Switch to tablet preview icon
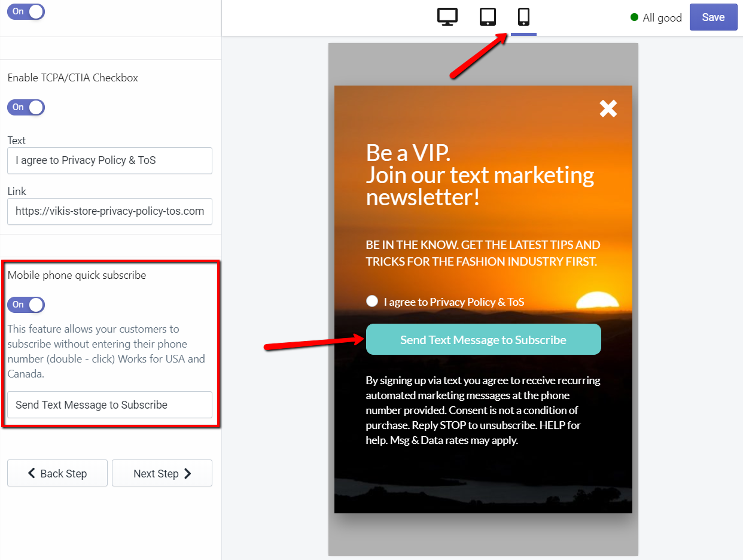Screen dimensions: 743x560 pyautogui.click(x=488, y=17)
